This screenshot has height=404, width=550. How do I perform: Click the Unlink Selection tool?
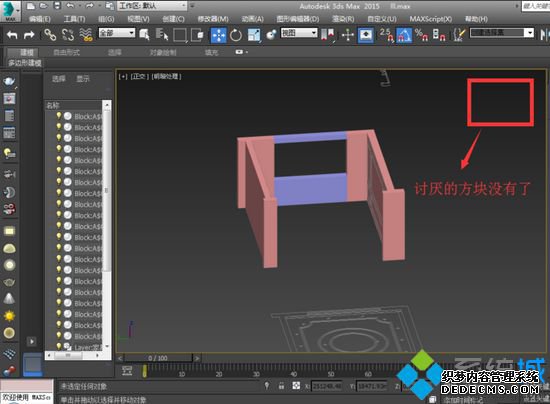68,34
